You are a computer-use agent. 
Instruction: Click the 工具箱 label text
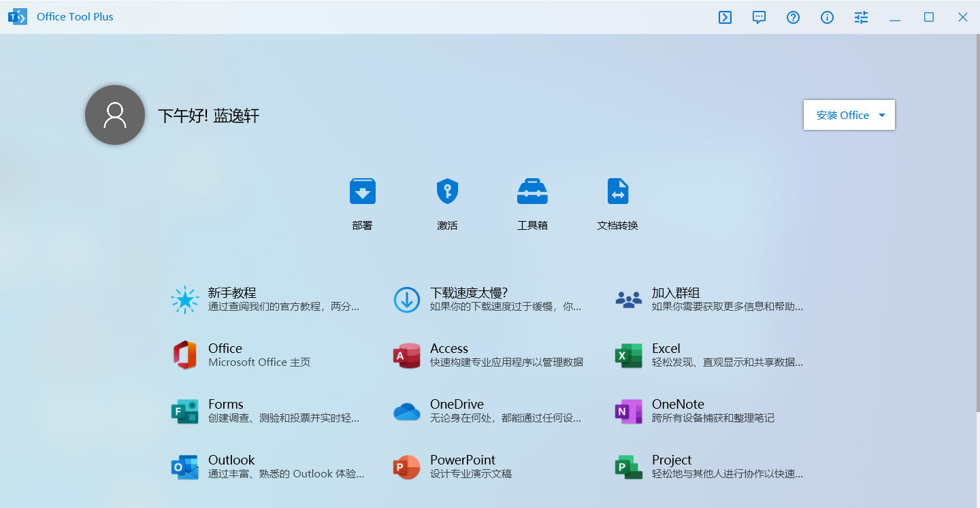[x=532, y=225]
